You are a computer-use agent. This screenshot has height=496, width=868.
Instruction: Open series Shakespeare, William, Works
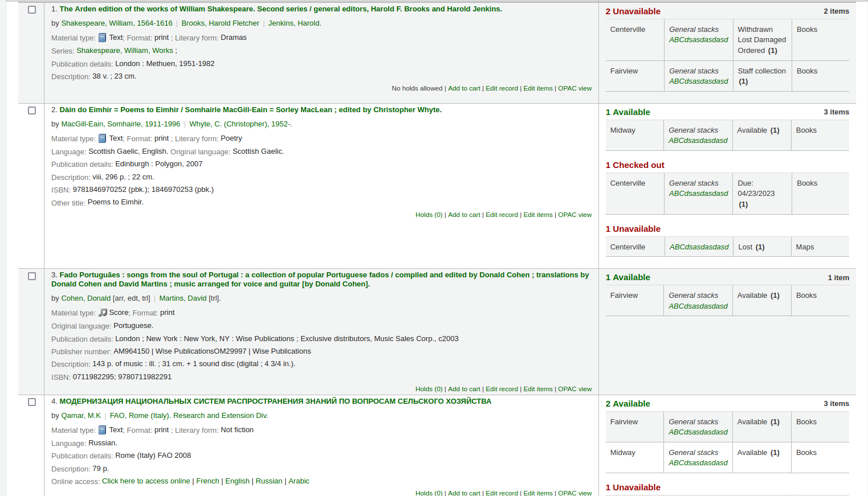coord(125,51)
